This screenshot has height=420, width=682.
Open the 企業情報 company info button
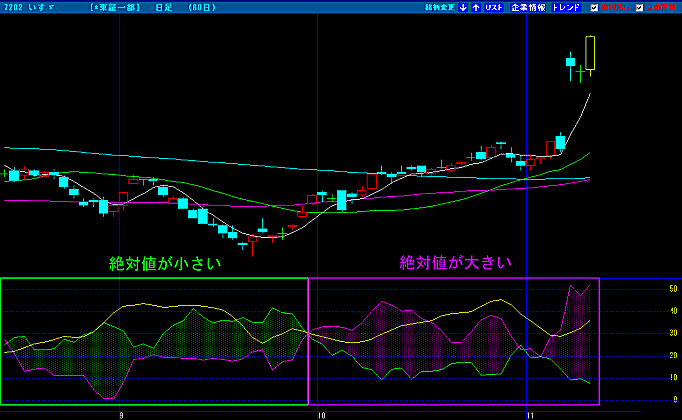click(528, 7)
